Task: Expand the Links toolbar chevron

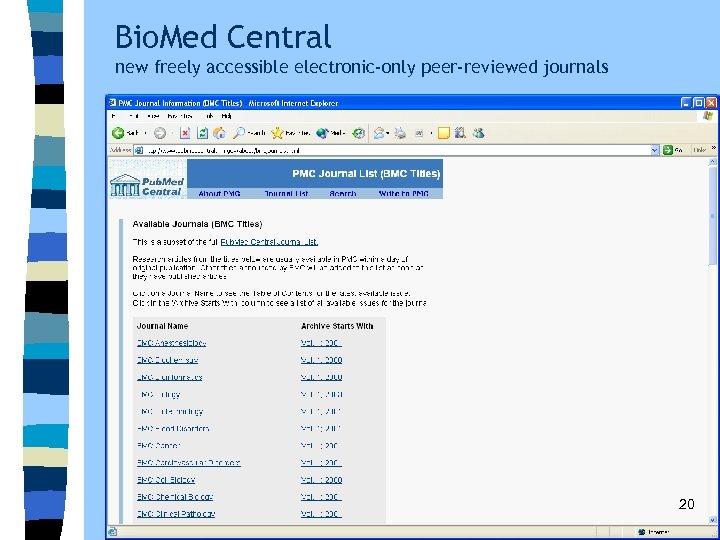Action: pyautogui.click(x=714, y=148)
